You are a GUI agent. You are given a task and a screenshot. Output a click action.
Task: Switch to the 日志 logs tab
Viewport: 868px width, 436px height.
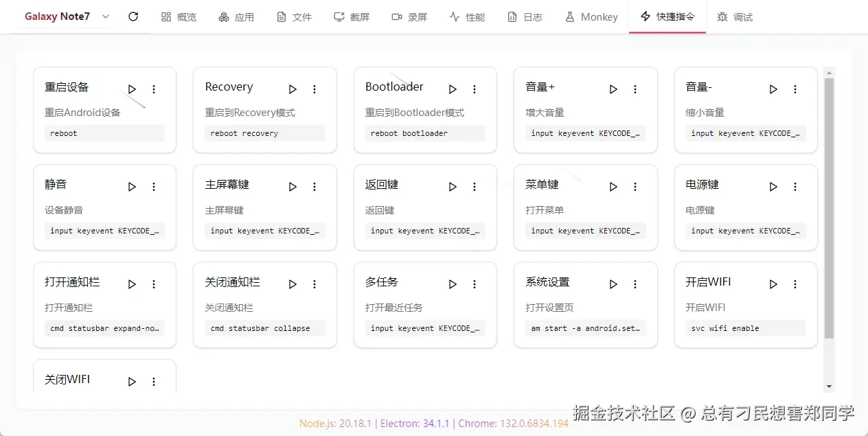click(x=525, y=16)
